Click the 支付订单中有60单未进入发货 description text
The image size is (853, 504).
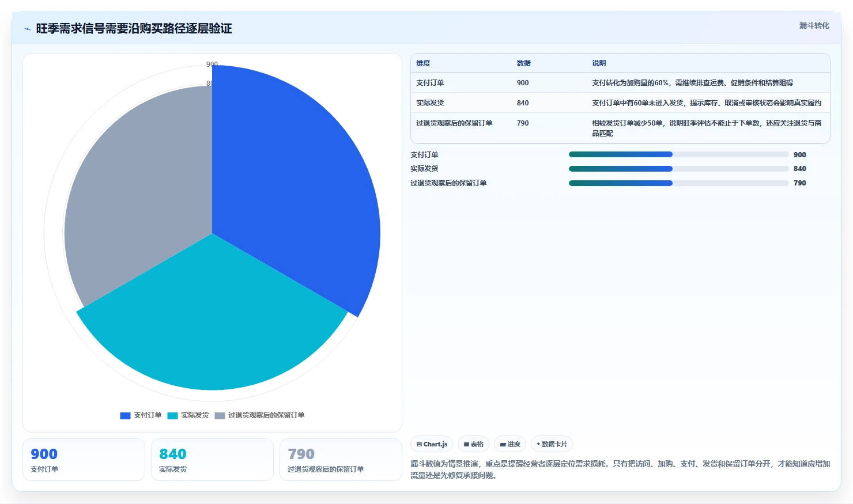(x=707, y=103)
